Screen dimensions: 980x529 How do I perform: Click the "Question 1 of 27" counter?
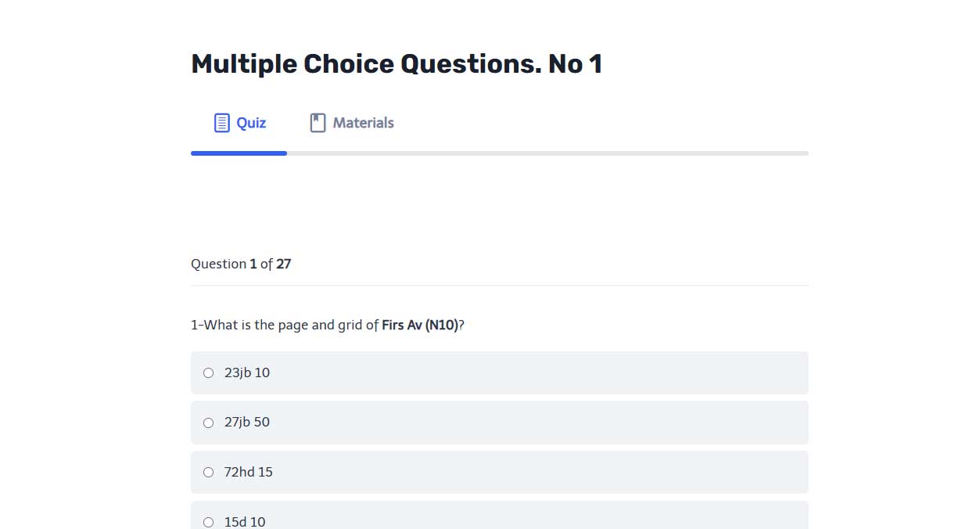(x=241, y=264)
